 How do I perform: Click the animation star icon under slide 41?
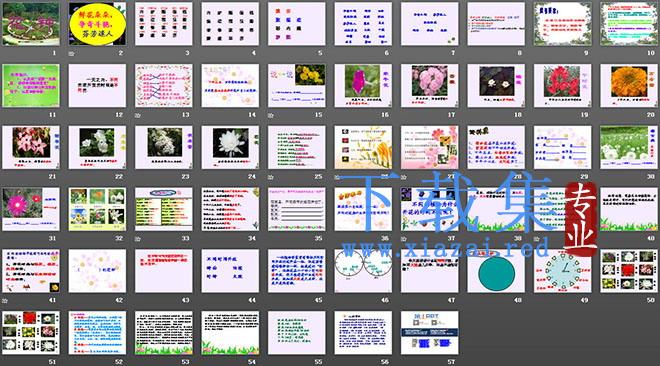point(5,301)
